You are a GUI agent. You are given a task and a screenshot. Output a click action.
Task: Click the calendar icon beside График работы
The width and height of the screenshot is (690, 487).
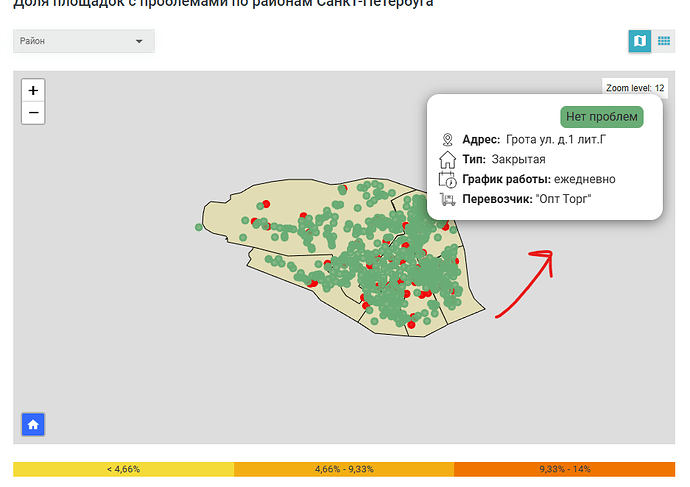[447, 179]
